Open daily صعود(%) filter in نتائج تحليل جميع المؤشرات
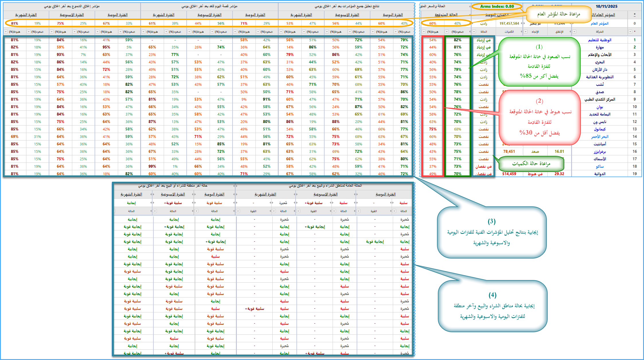Viewport: 644px width, 360px height. (396, 32)
